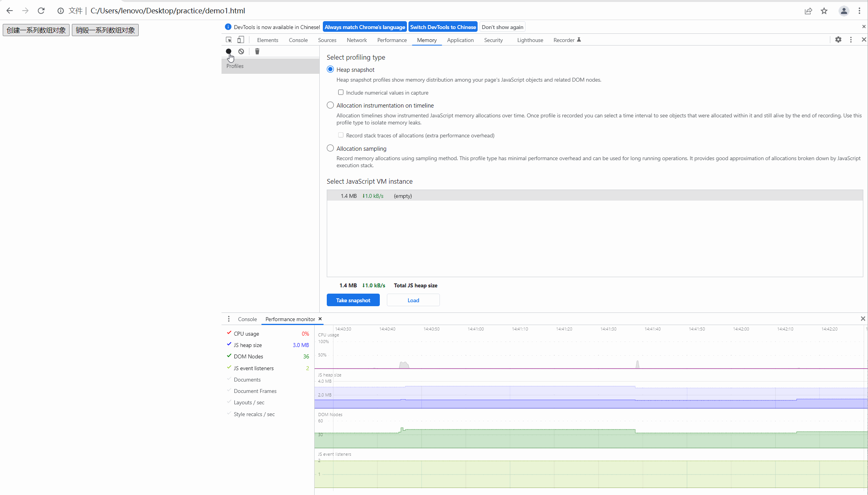Viewport: 868px width, 495px height.
Task: Click the address bar URL field
Action: [x=168, y=11]
